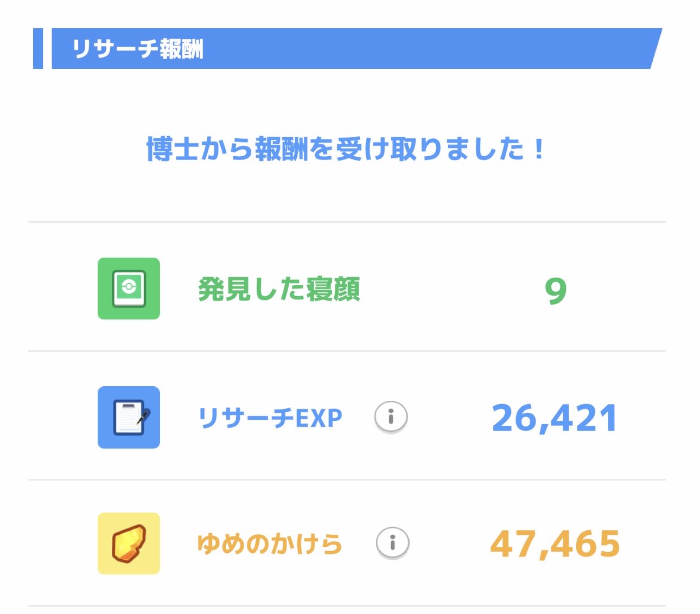
Task: Click the yellow Dream Shard icon
Action: 129,543
